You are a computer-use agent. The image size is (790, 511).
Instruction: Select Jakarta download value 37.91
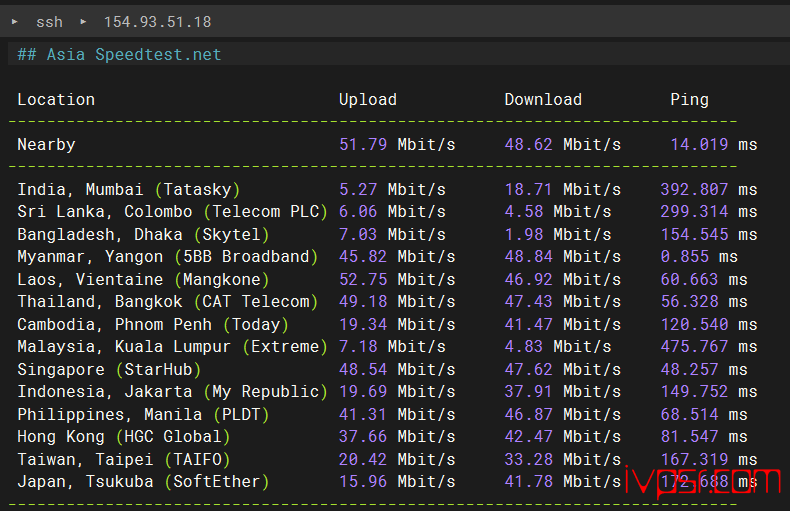529,392
